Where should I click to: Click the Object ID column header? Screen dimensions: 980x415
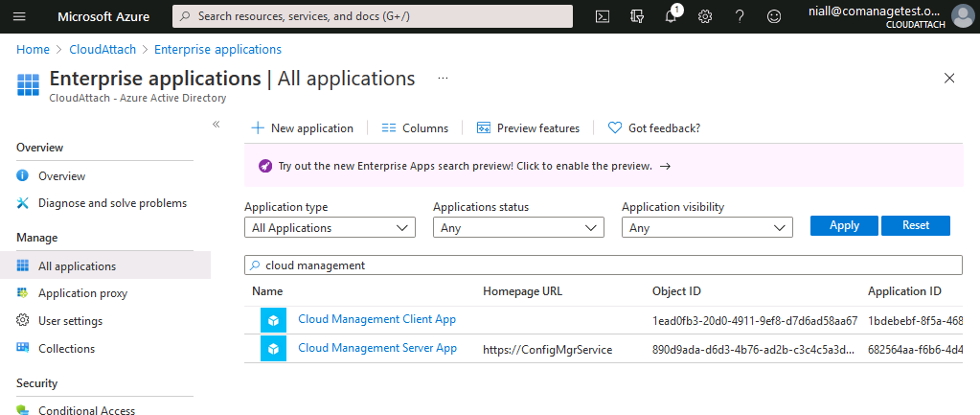pyautogui.click(x=676, y=291)
